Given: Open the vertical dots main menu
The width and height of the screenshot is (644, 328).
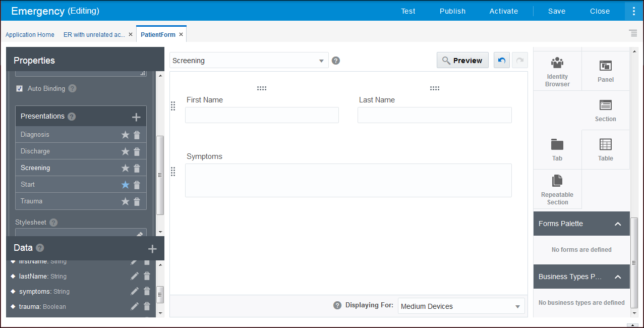Looking at the screenshot, I should pos(634,11).
